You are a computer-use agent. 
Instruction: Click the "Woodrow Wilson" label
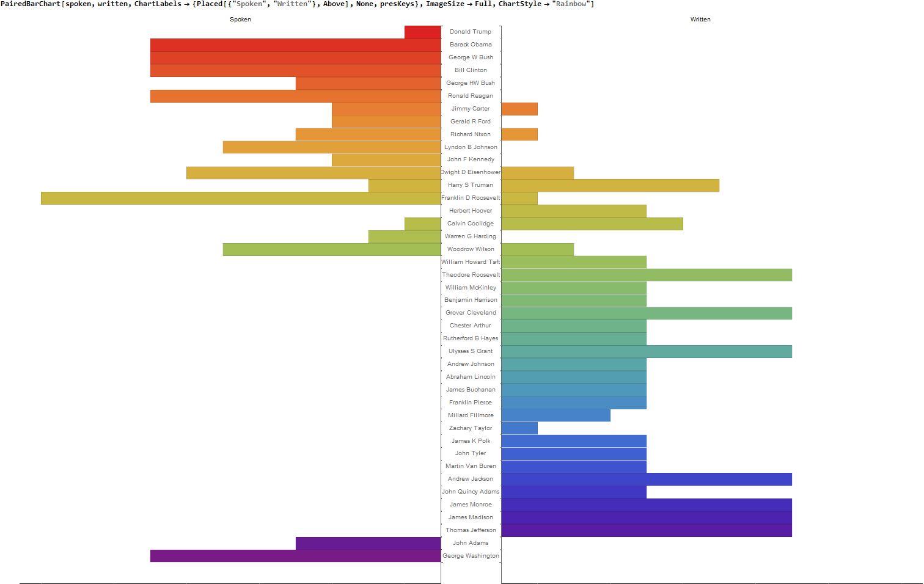tap(471, 249)
